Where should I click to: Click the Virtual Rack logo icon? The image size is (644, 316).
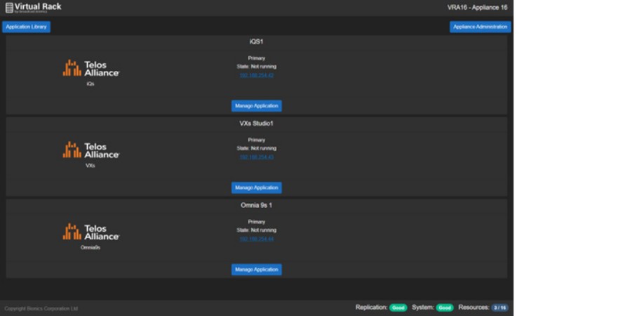[x=9, y=8]
